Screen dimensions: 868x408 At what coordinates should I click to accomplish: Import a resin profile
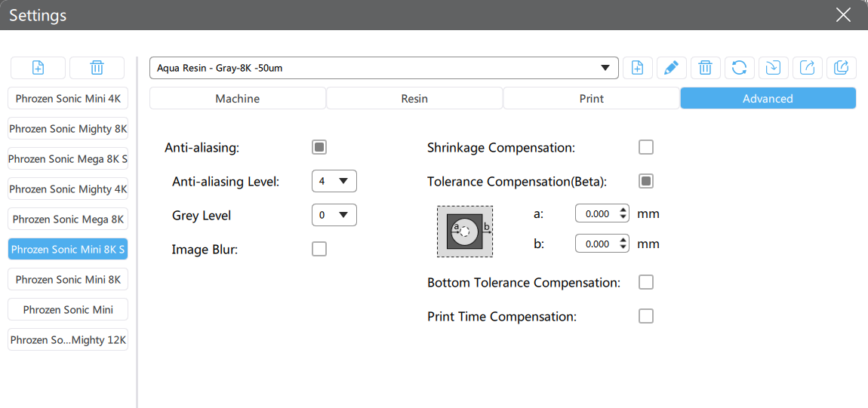click(773, 68)
